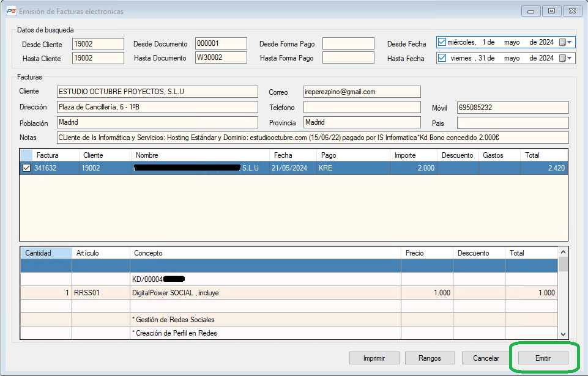
Task: Focus the Desde Documento field
Action: pos(221,43)
